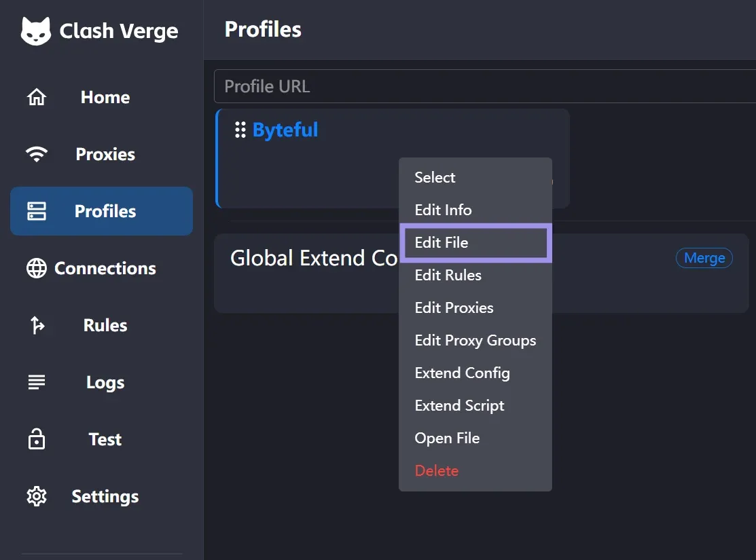Click the Merge badge button
Viewport: 756px width, 560px height.
704,258
